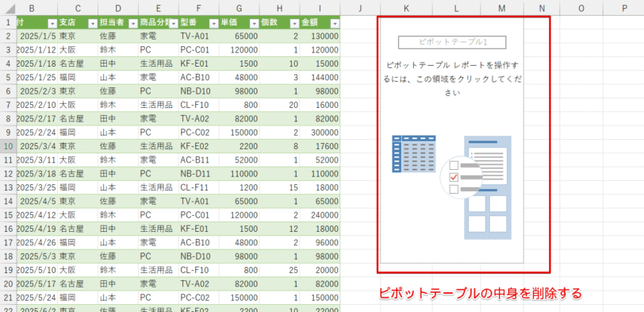This screenshot has height=312, width=644.
Task: Click the 個数 header cell
Action: click(x=279, y=22)
